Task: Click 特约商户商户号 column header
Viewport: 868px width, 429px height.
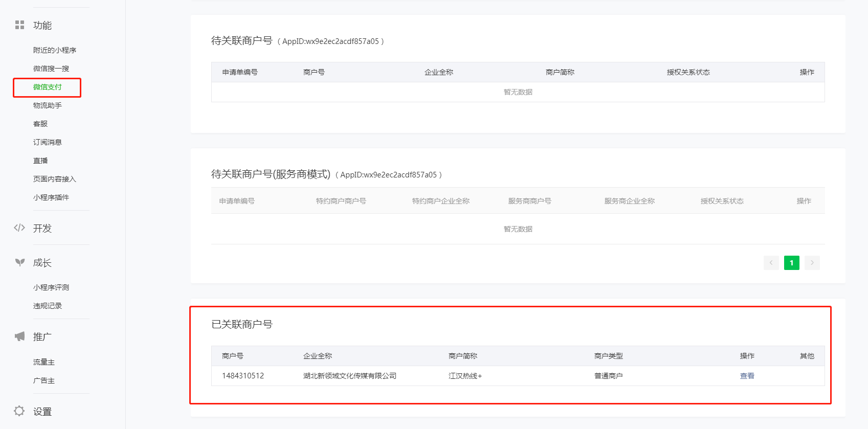Action: (x=341, y=201)
